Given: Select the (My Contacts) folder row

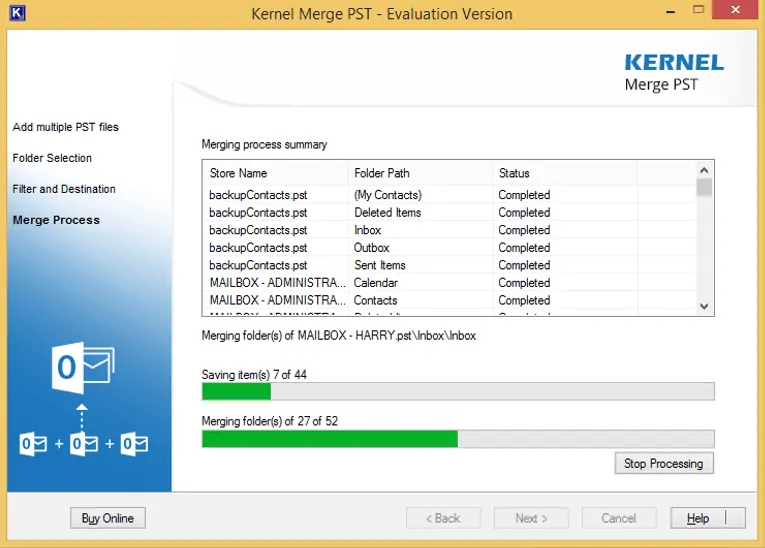Looking at the screenshot, I should point(449,195).
